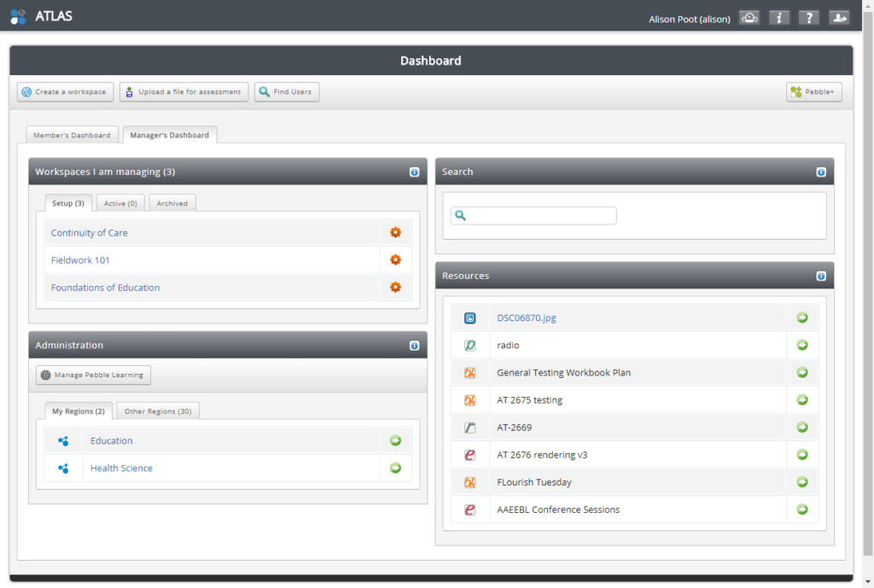The height and width of the screenshot is (588, 874).
Task: Open the Health Science region link
Action: (121, 468)
